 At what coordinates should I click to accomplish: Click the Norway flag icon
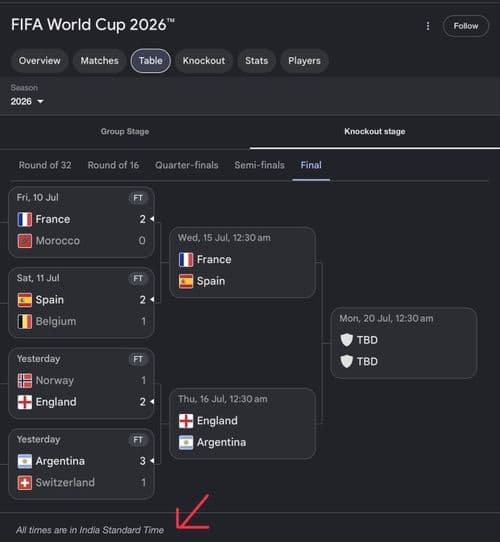click(25, 381)
